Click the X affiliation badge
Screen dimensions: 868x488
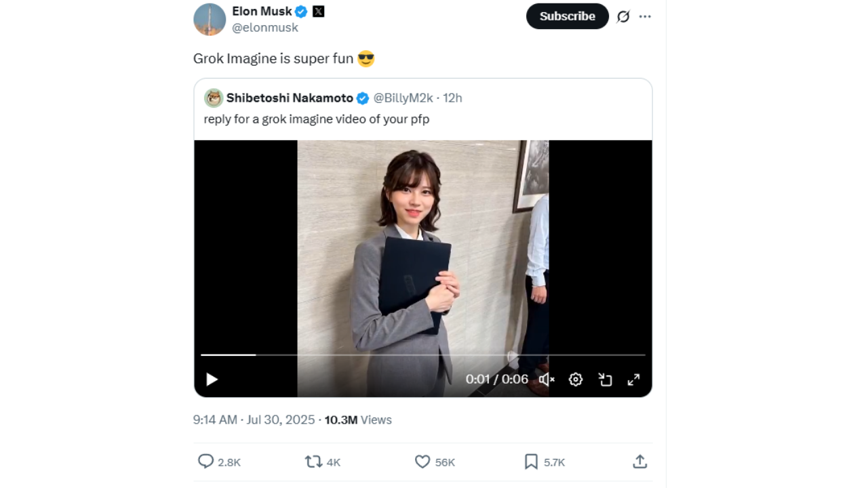318,12
